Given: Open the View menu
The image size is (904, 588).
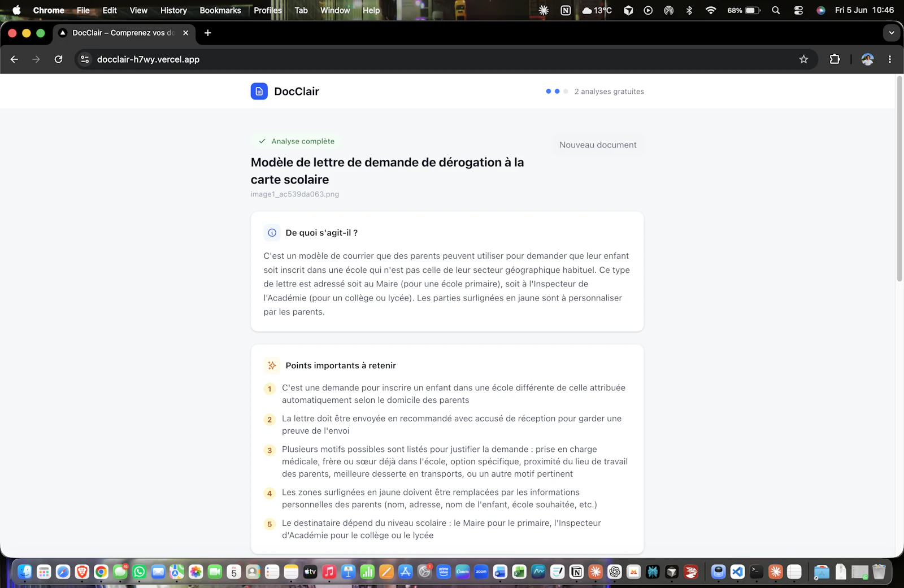Looking at the screenshot, I should coord(138,10).
